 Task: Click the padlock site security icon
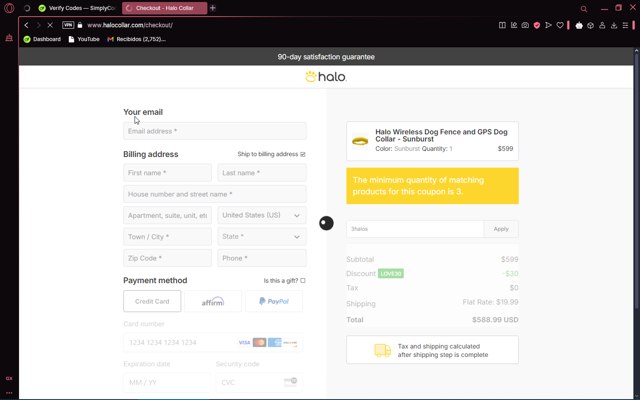click(80, 25)
